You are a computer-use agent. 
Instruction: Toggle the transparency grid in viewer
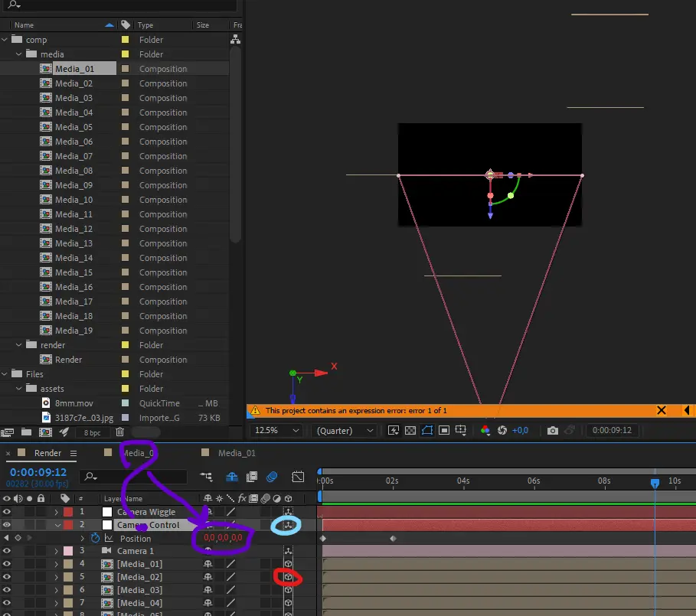pos(410,431)
